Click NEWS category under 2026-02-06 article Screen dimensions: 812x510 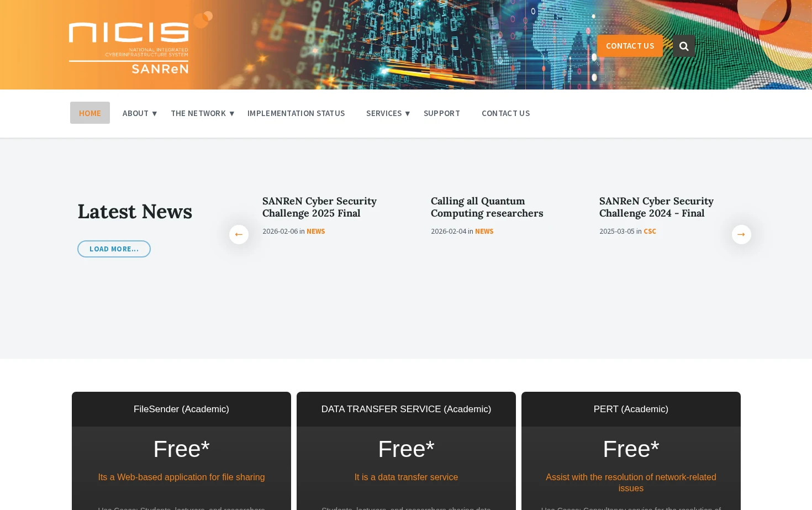tap(316, 231)
